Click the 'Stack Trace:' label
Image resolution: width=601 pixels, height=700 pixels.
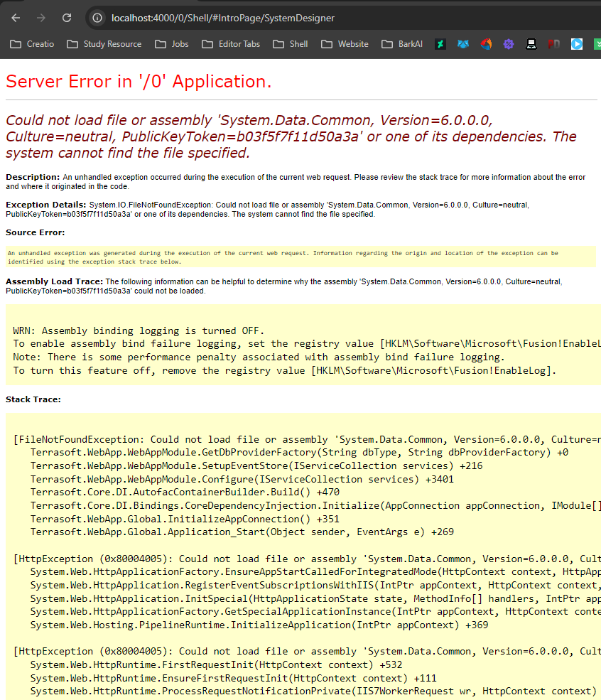33,399
